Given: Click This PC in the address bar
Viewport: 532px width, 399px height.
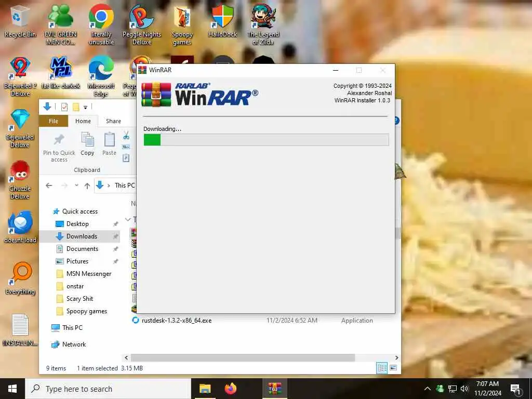Looking at the screenshot, I should click(125, 185).
